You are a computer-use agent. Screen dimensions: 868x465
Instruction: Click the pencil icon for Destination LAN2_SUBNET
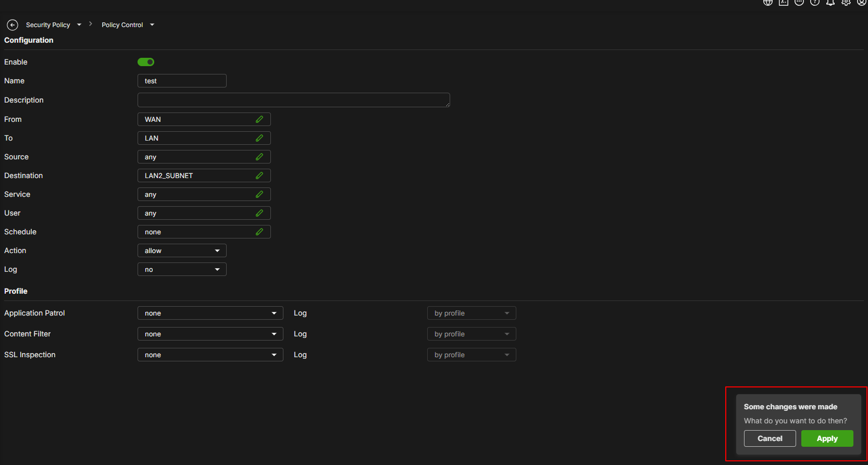tap(259, 175)
